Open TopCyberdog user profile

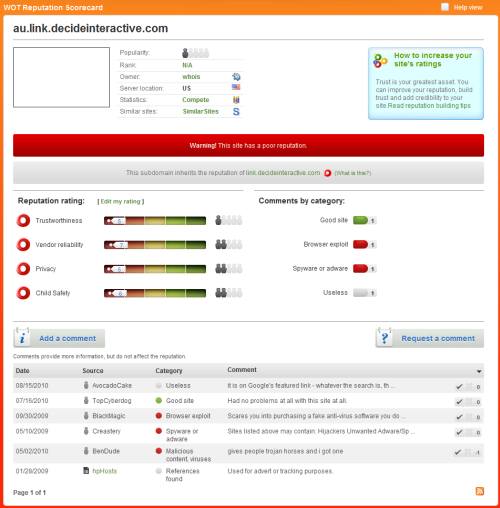tap(112, 401)
